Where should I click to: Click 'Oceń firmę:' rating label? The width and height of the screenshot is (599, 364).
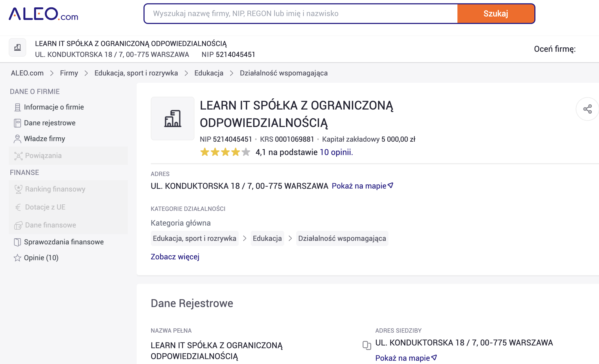(555, 49)
